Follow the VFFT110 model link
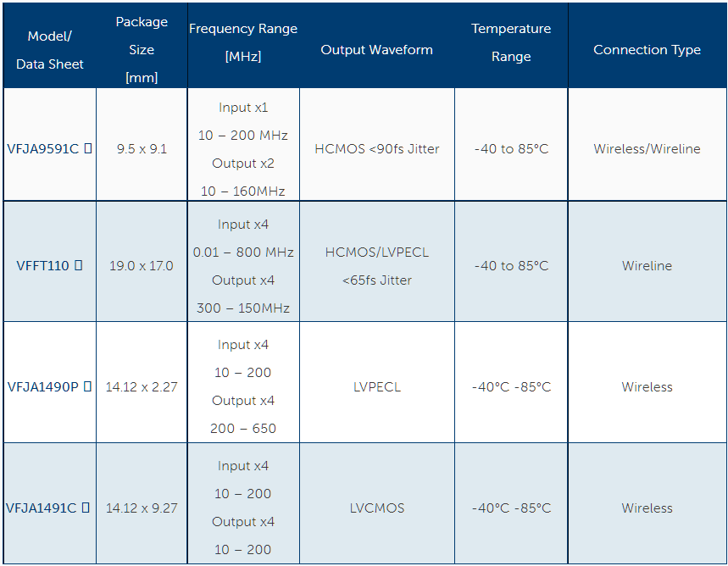 [x=42, y=265]
